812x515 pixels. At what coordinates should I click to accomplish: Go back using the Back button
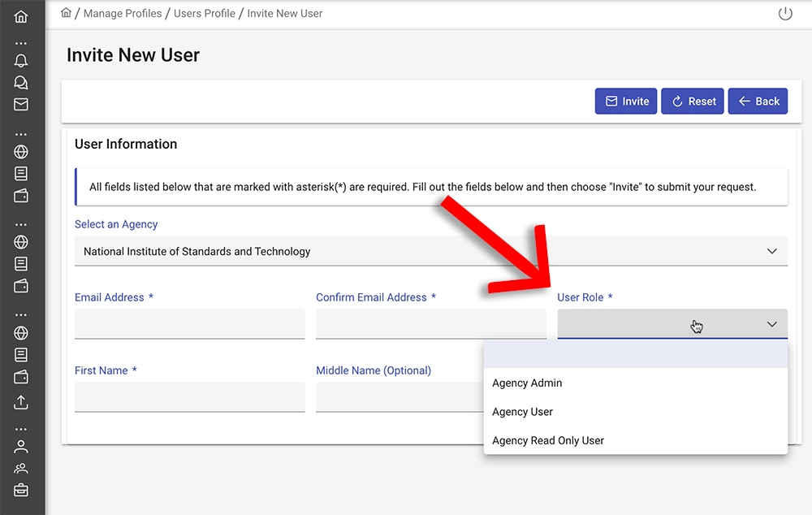click(x=758, y=102)
